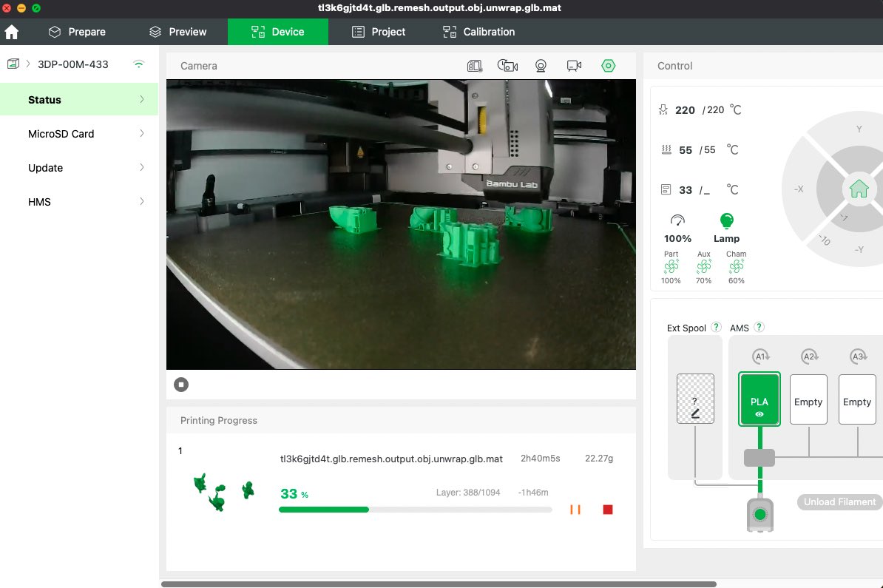The width and height of the screenshot is (883, 588).
Task: Click the help icon beside AMS
Action: pos(759,327)
